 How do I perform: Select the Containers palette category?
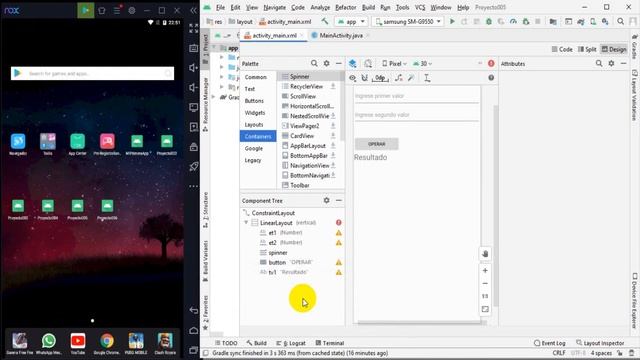point(258,136)
